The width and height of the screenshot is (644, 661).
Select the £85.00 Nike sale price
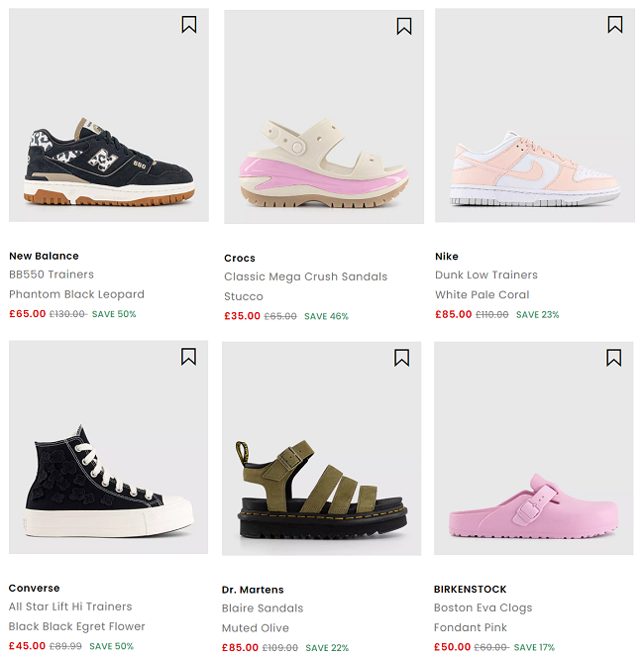pos(453,314)
